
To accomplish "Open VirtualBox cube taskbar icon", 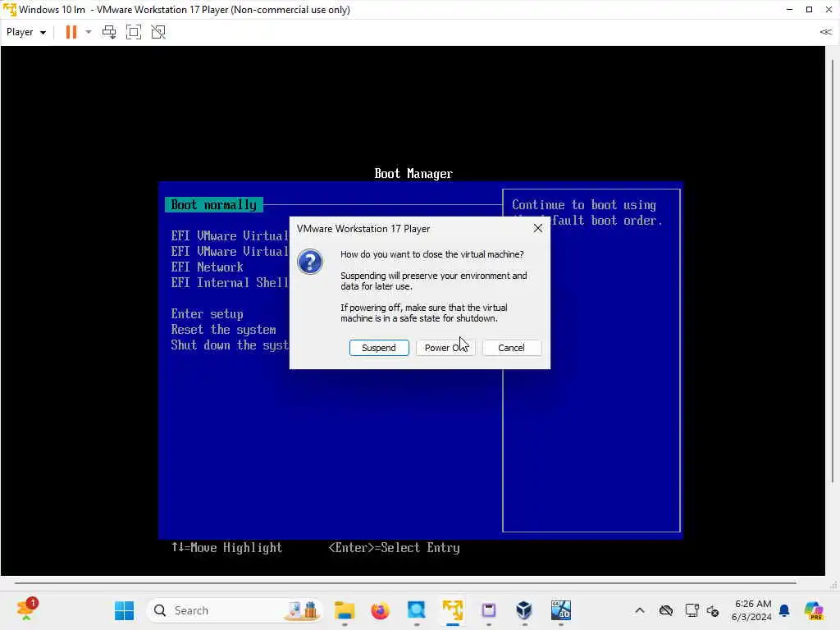I will point(524,610).
